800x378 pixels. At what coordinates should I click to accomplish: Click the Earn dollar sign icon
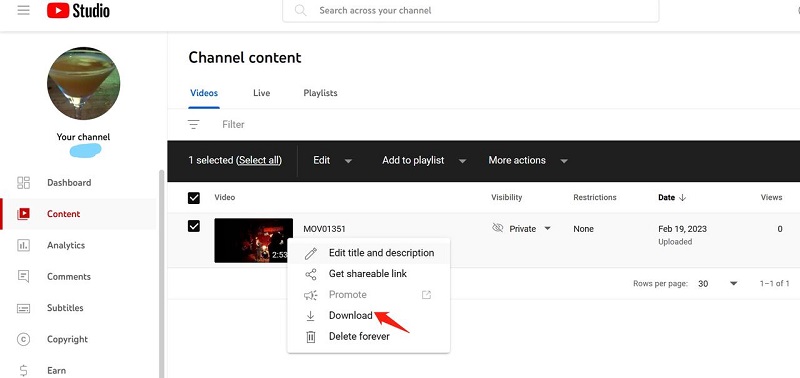tap(23, 370)
